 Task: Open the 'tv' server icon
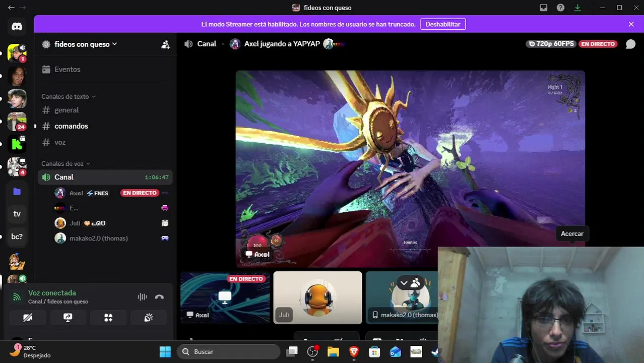17,214
